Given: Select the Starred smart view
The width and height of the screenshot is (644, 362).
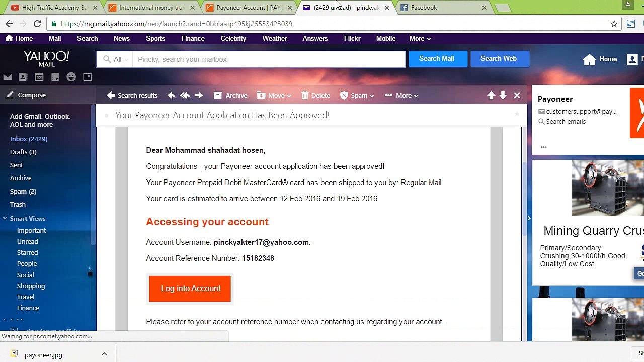Looking at the screenshot, I should (27, 252).
